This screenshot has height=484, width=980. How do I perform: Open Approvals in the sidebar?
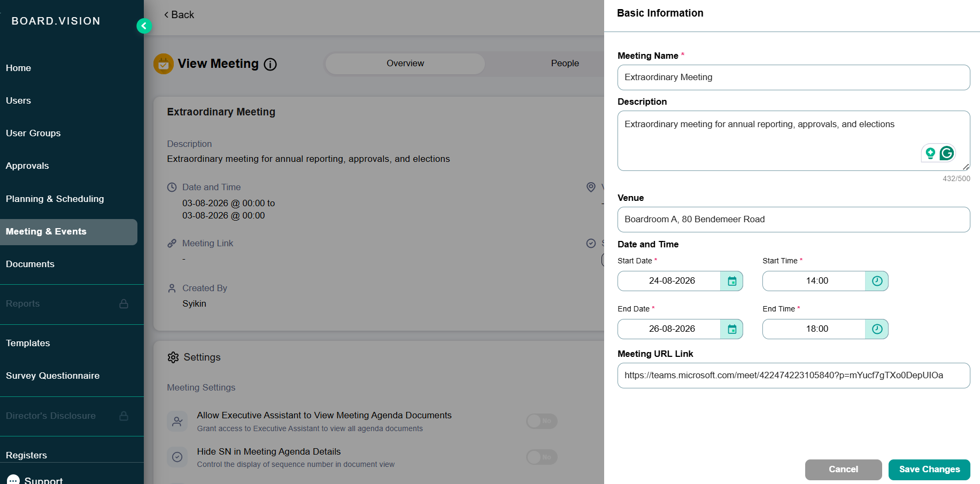coord(27,166)
